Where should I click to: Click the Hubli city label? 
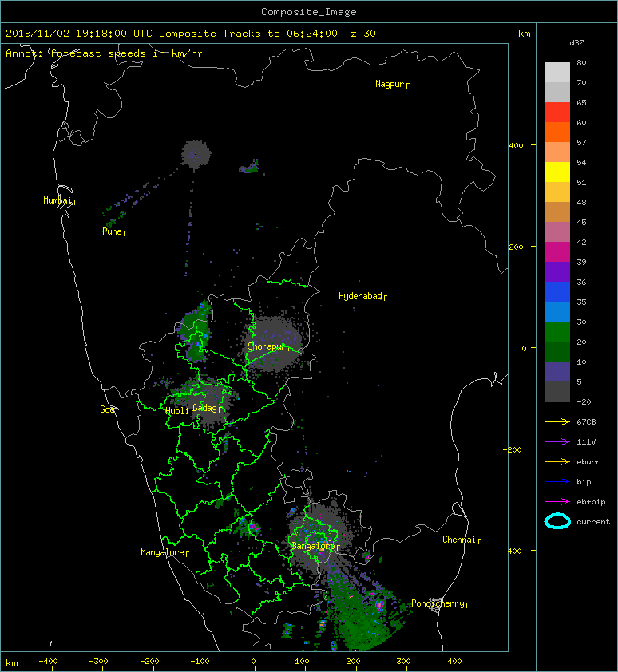click(x=177, y=412)
